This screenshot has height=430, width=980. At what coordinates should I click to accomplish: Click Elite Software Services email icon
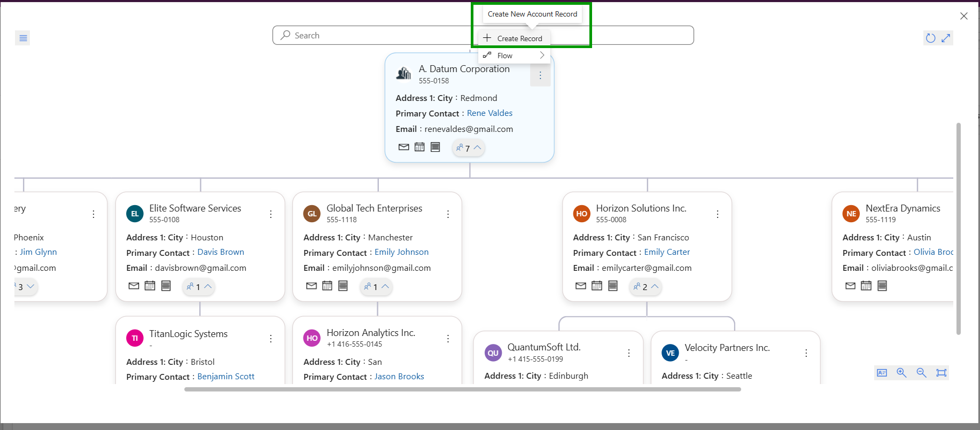click(134, 286)
